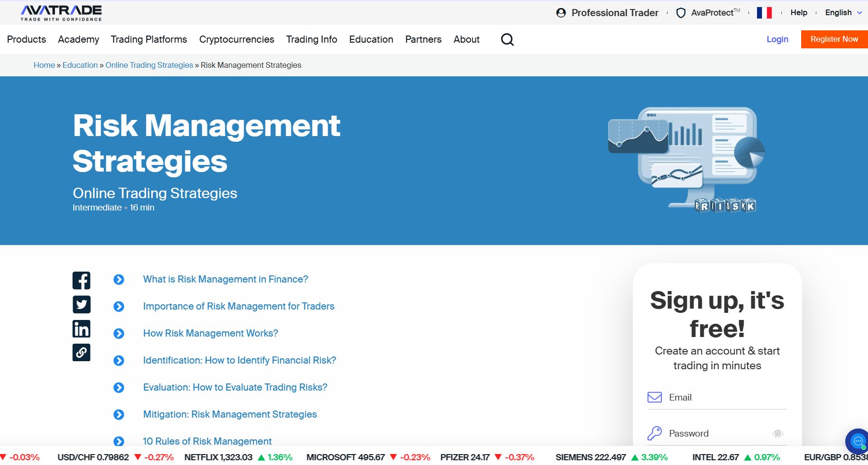
Task: Click the Login link
Action: pos(777,39)
